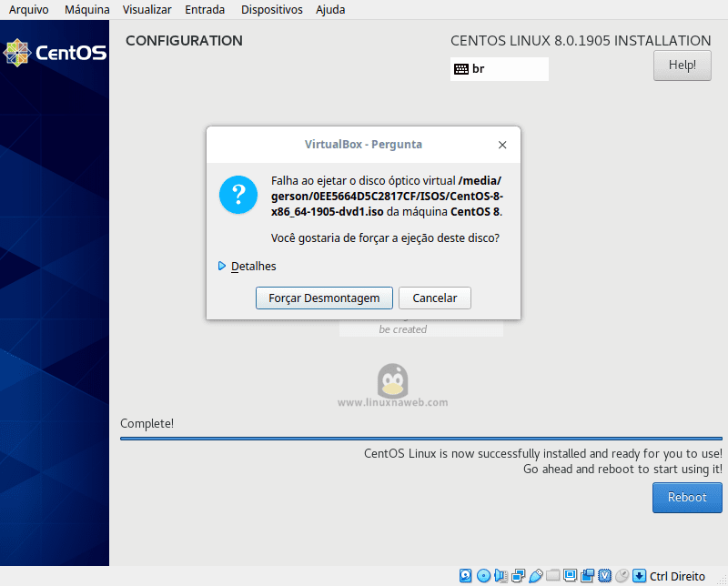Click the shared folders status icon
This screenshot has height=586, width=728.
click(552, 576)
